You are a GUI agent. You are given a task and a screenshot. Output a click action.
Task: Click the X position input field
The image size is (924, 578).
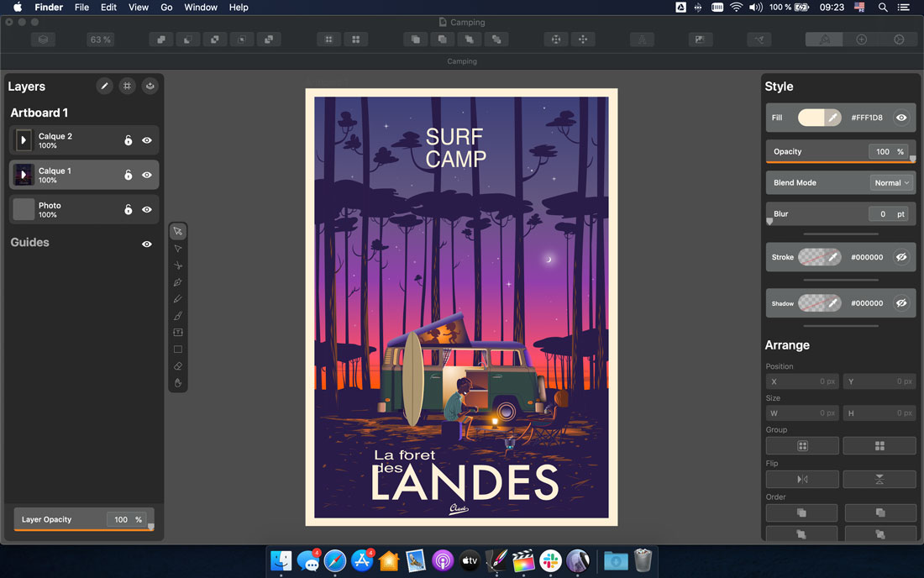tap(801, 381)
